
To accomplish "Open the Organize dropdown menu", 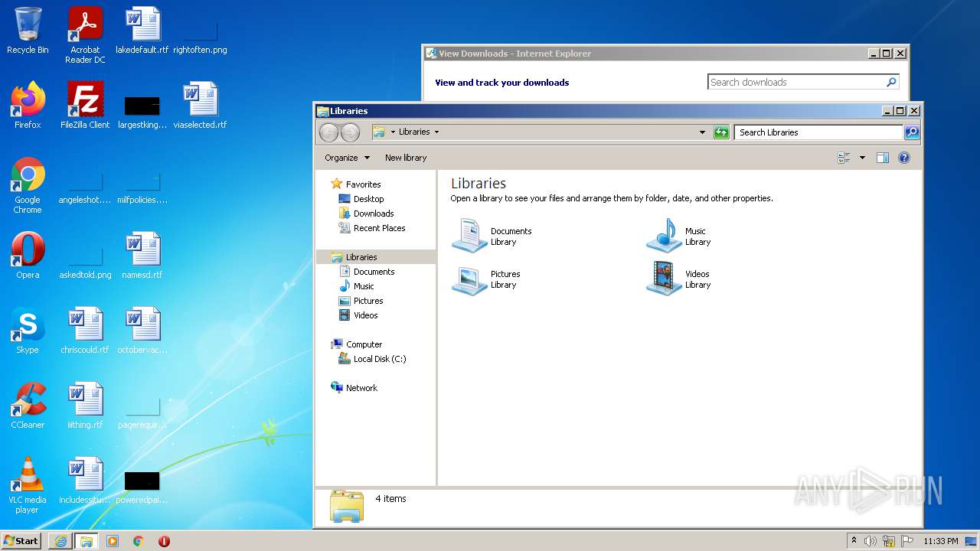I will (347, 158).
